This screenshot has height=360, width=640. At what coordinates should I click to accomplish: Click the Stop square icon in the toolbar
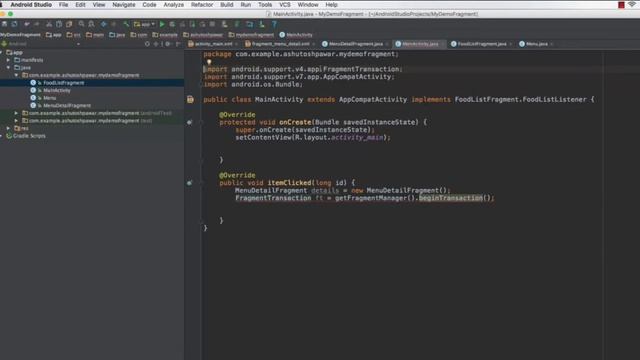[212, 24]
